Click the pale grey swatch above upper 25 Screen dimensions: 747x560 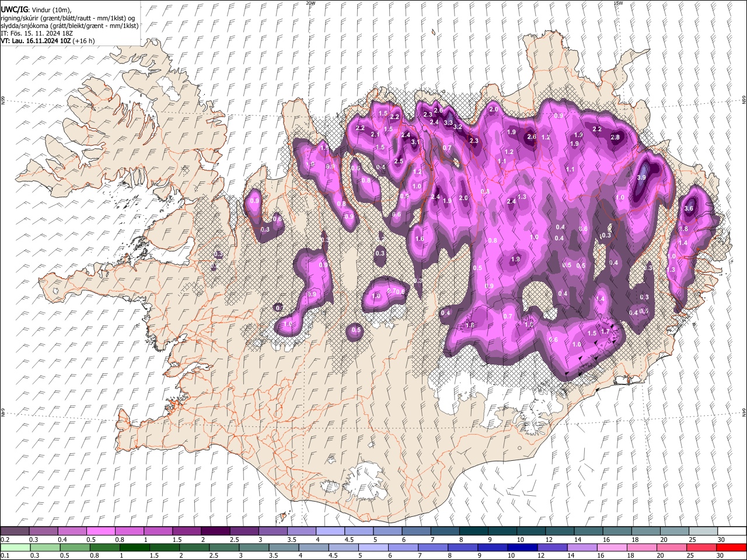point(703,531)
